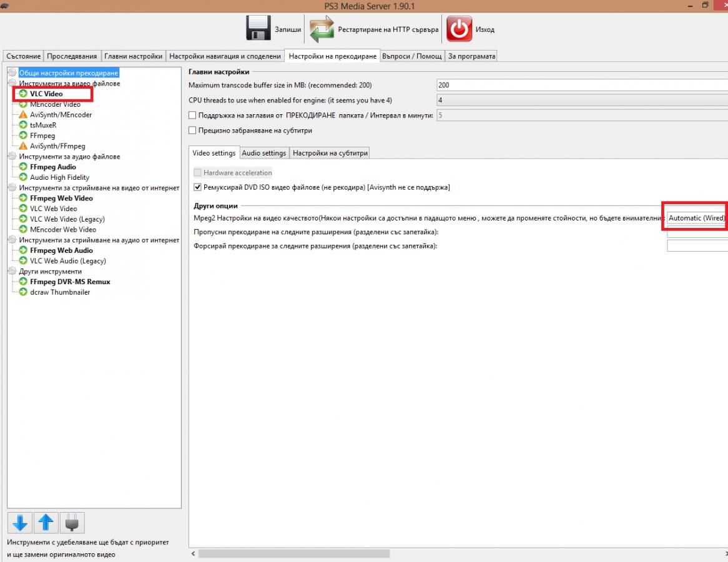Select tsMuxeR in the engine tree

pos(43,125)
